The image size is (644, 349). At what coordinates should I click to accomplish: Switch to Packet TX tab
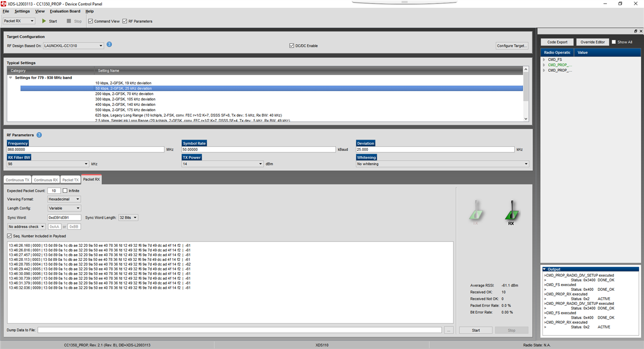tap(70, 180)
